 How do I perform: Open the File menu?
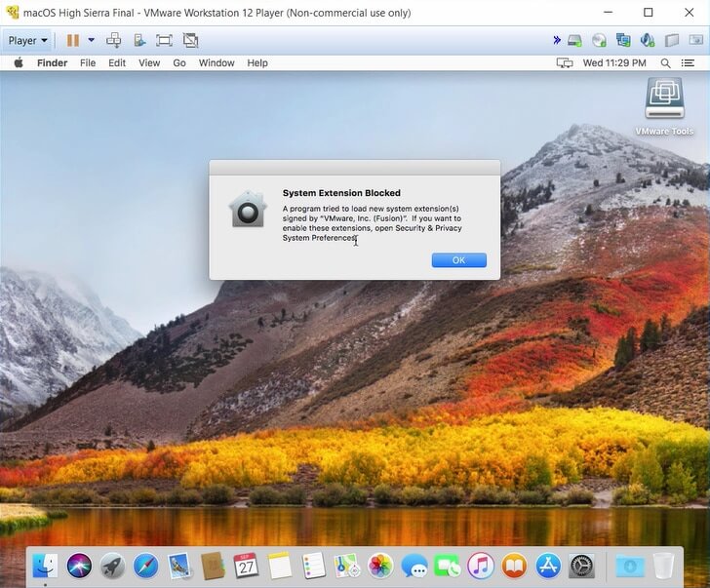coord(88,63)
